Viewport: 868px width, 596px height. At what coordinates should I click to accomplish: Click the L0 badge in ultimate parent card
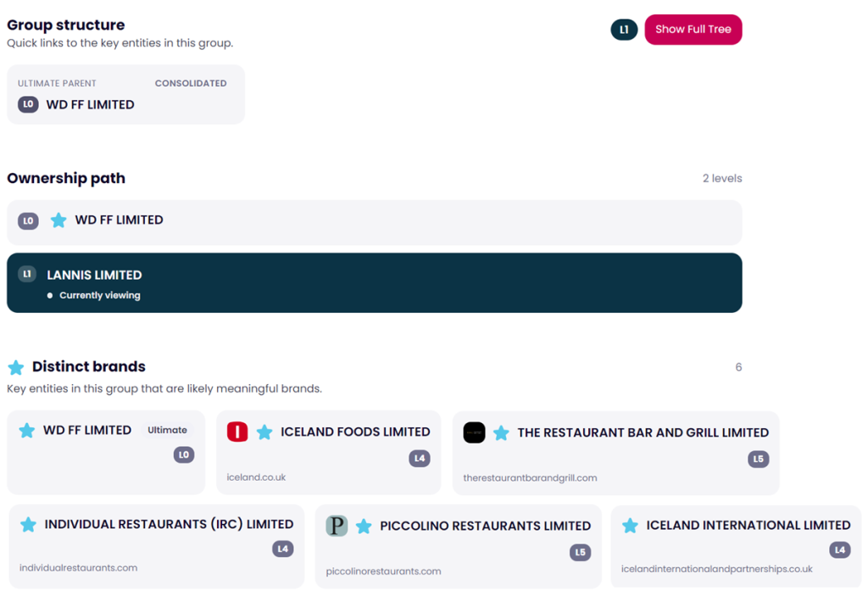[28, 104]
